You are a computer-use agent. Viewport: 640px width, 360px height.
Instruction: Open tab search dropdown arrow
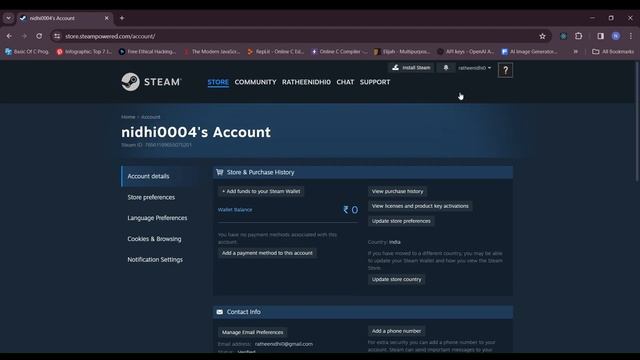(x=9, y=18)
